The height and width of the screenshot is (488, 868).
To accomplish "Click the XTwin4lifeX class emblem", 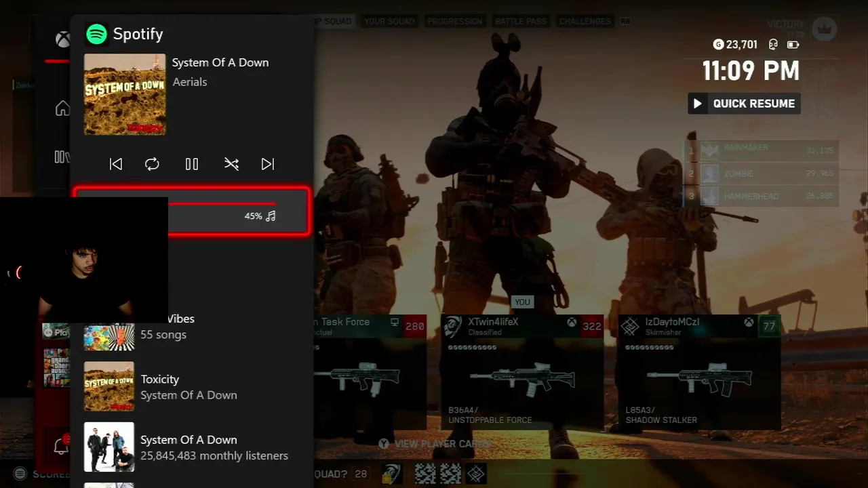I will (x=453, y=327).
